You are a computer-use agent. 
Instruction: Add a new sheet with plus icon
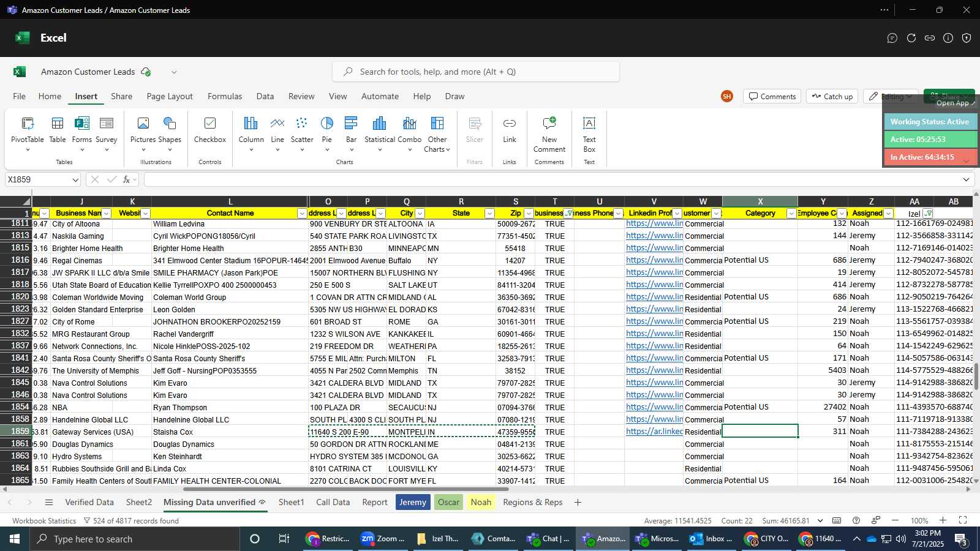[x=578, y=502]
